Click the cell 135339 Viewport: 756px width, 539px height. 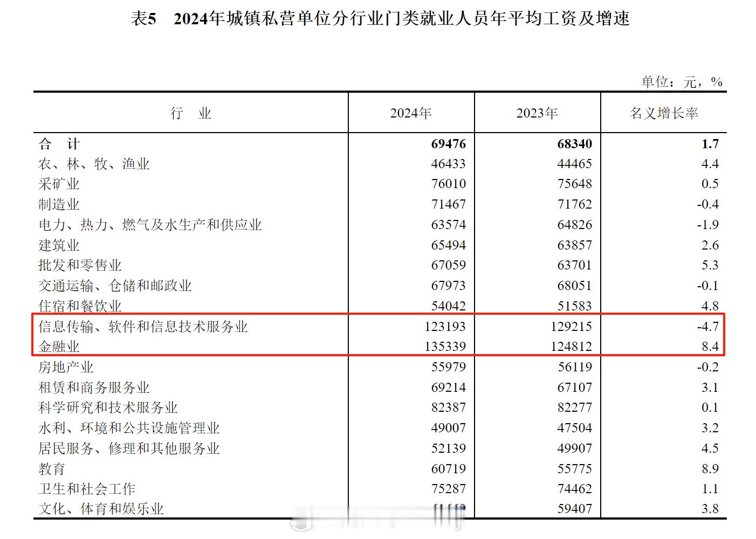coord(445,347)
